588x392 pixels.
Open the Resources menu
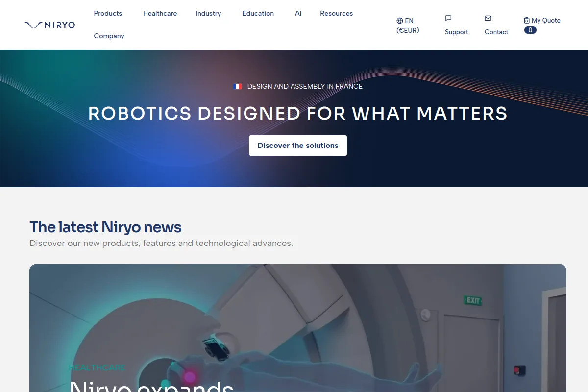336,13
